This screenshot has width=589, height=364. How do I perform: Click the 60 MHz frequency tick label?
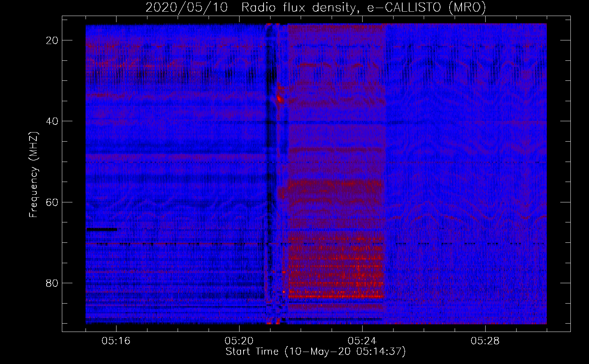click(x=52, y=202)
